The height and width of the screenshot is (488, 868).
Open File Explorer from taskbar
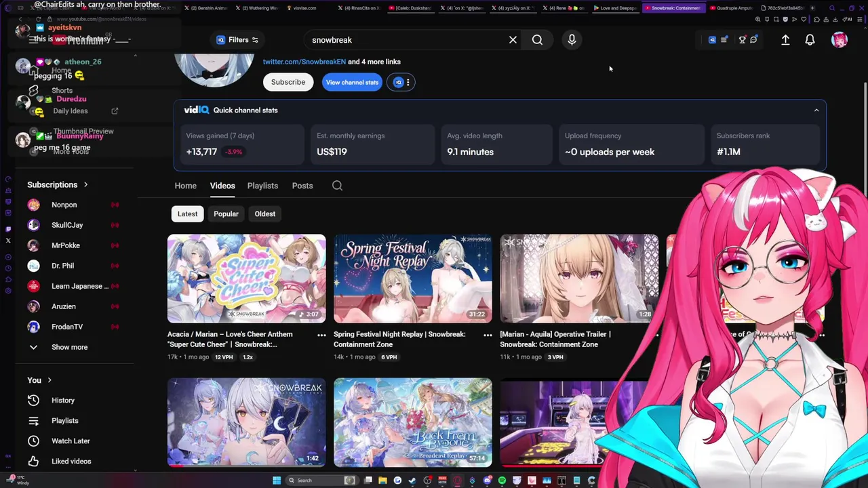pos(382,481)
